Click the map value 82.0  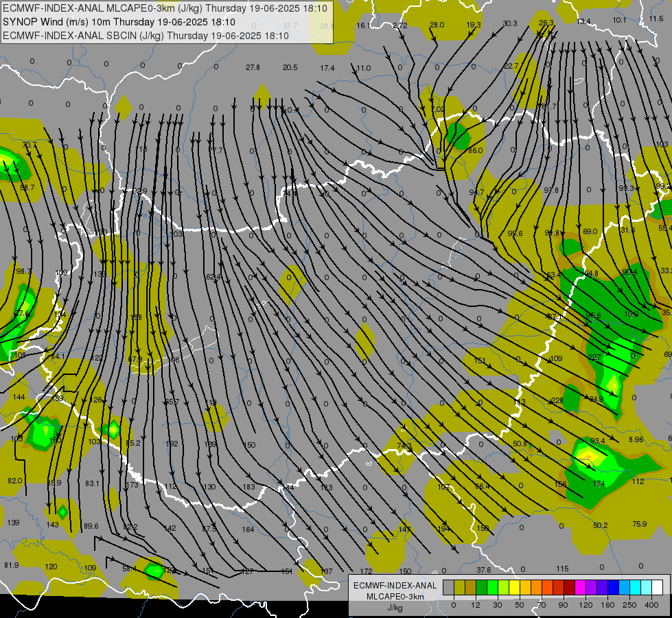tap(15, 481)
